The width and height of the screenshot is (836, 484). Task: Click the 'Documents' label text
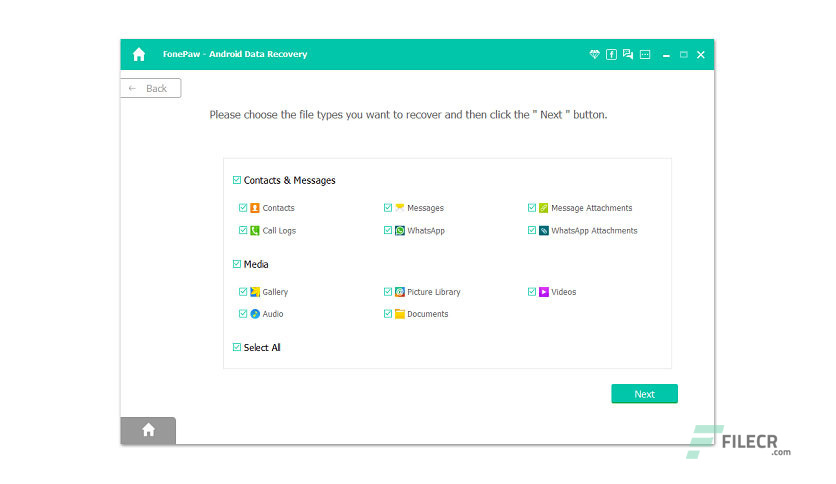coord(428,314)
